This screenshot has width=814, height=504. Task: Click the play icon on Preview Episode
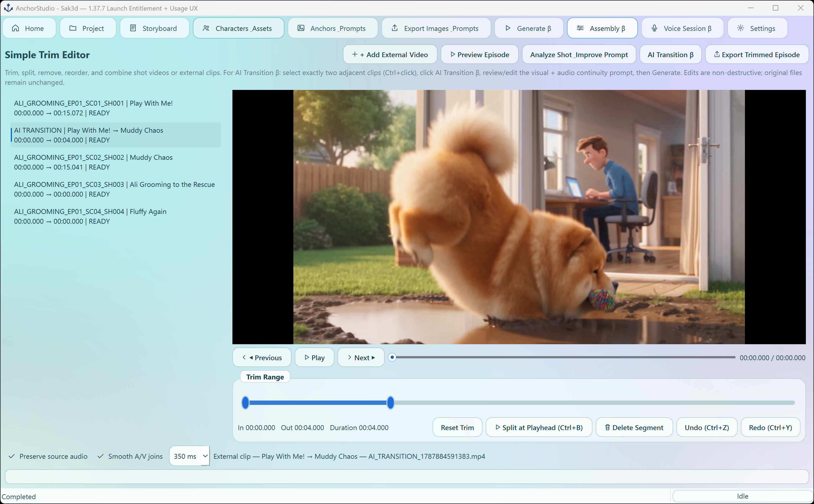tap(453, 54)
